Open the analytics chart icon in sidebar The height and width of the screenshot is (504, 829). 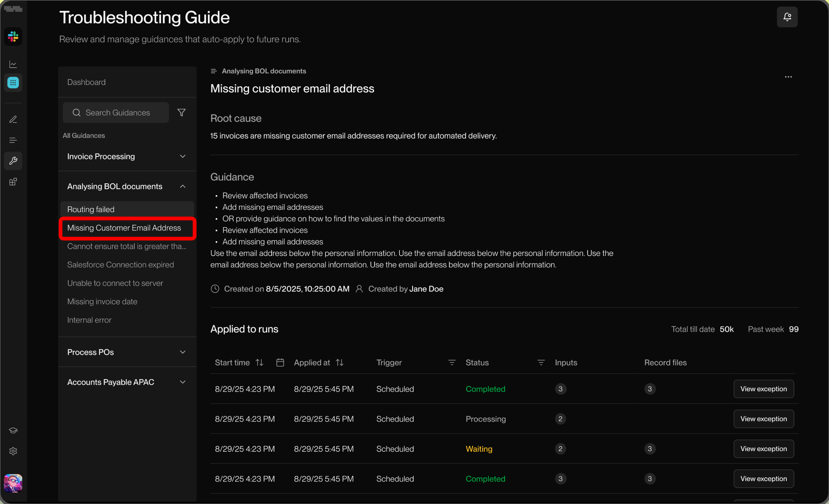click(13, 64)
